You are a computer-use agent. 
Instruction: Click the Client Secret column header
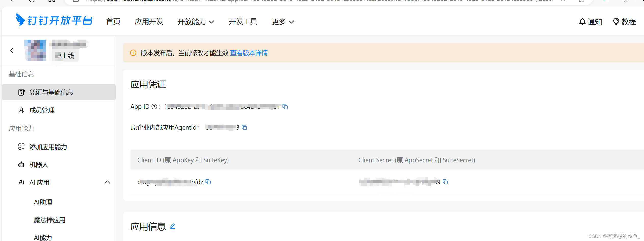(417, 160)
